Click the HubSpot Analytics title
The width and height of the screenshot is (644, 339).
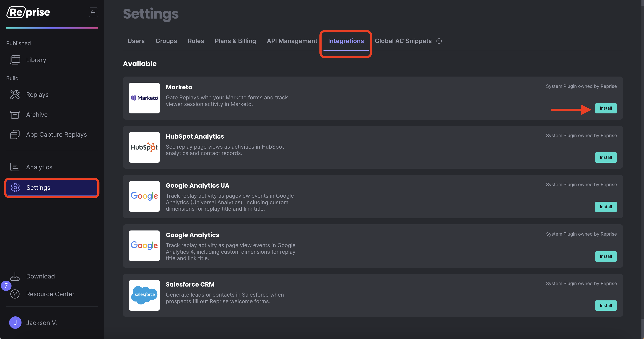click(195, 136)
